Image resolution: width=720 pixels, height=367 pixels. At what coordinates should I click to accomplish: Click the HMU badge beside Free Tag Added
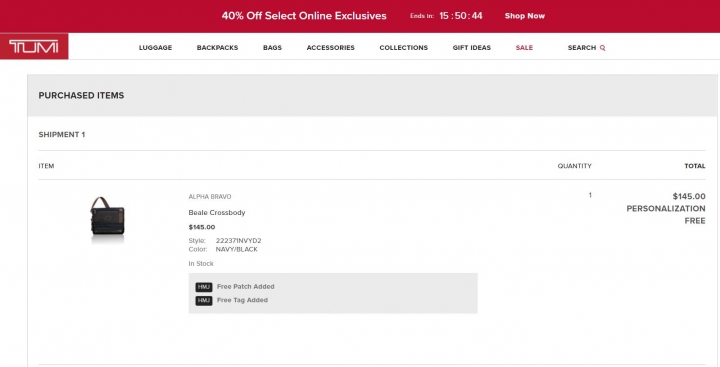pos(204,301)
